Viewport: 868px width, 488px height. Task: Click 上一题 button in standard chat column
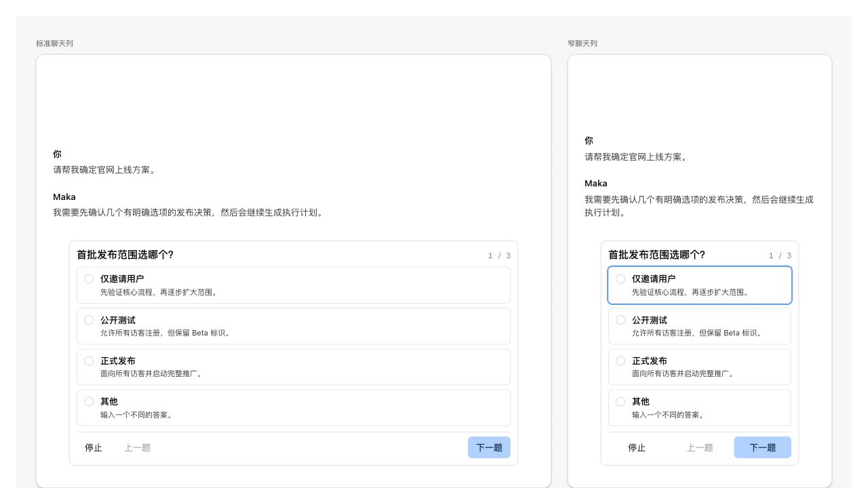coord(137,447)
